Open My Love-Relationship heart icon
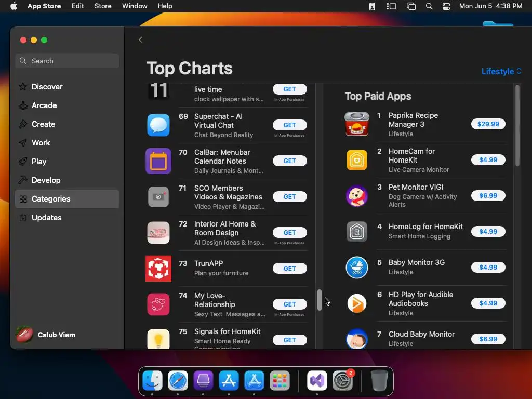Viewport: 532px width, 399px height. [158, 304]
